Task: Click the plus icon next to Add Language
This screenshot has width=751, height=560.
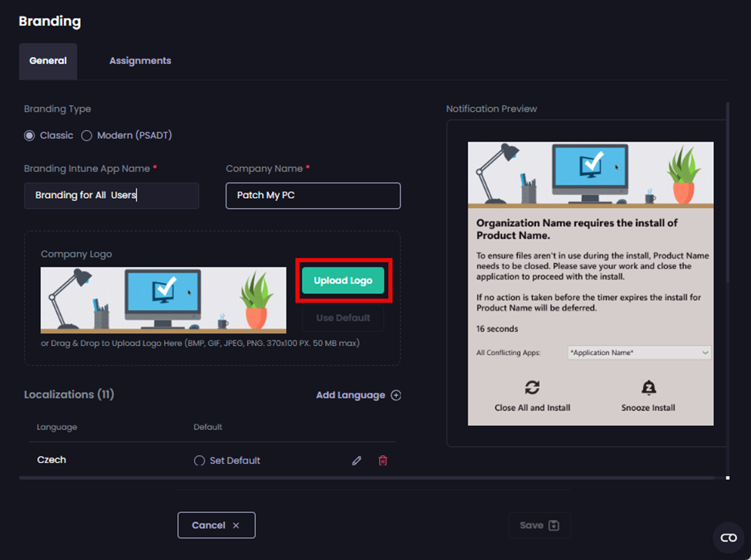Action: tap(396, 394)
